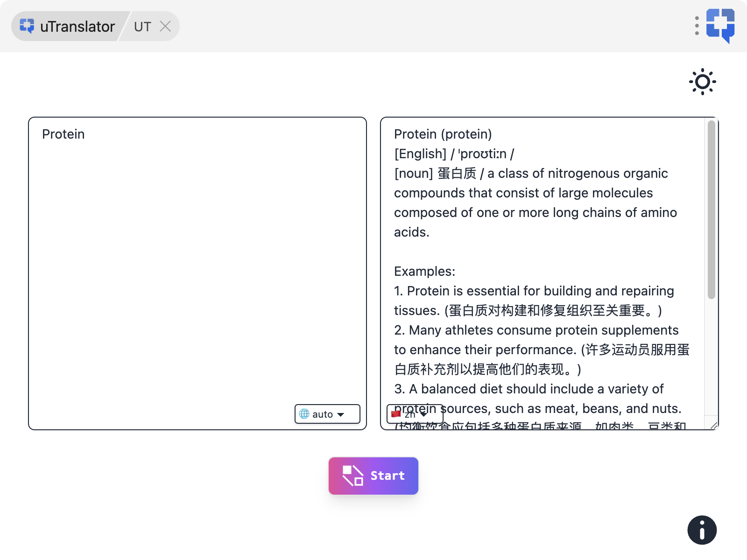Click the '[English]' pronunciation line
Image resolution: width=747 pixels, height=560 pixels.
tap(454, 154)
